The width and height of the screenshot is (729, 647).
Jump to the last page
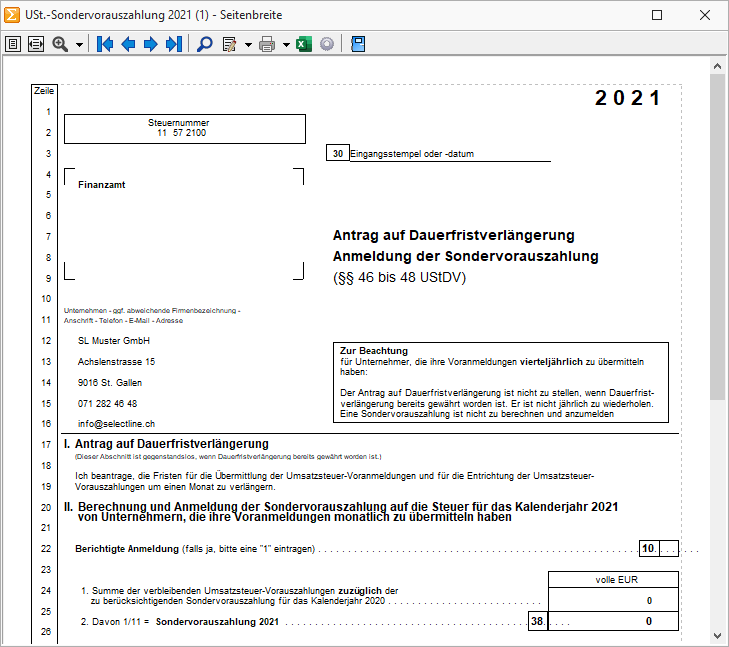[x=173, y=44]
